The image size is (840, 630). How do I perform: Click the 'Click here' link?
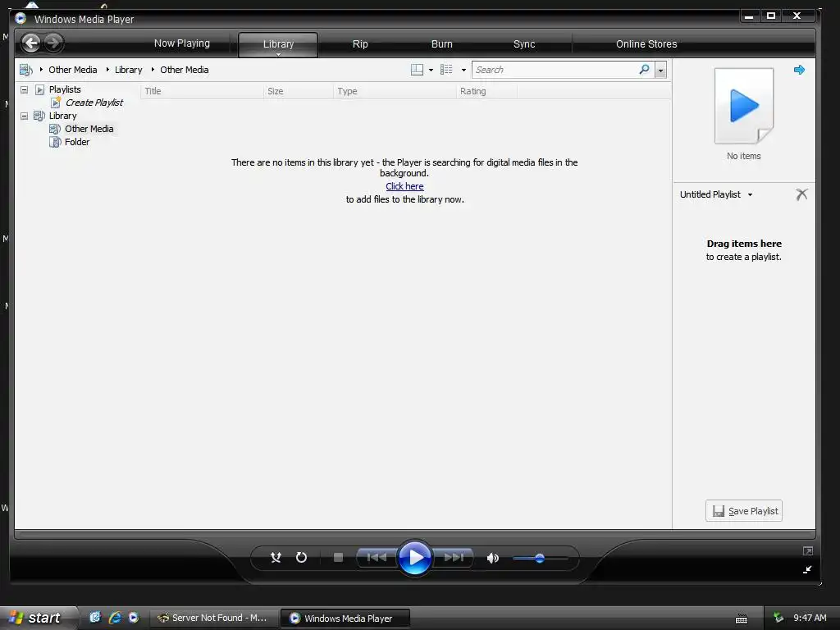(404, 186)
